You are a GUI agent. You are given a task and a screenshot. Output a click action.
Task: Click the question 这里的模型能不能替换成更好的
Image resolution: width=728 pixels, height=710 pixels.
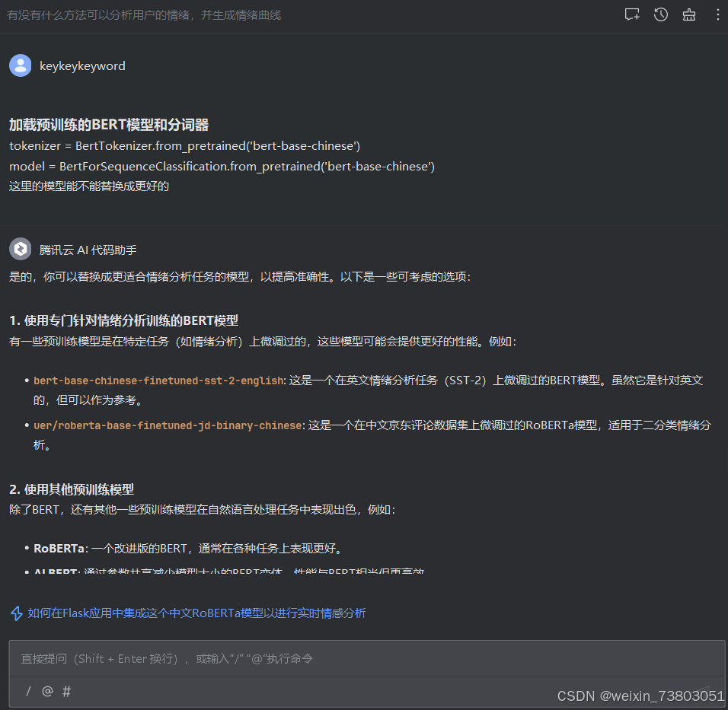(x=89, y=186)
